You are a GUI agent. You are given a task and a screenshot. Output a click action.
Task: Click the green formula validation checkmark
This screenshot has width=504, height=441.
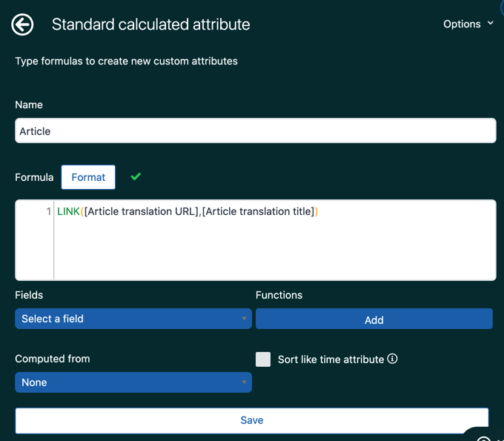pos(136,176)
